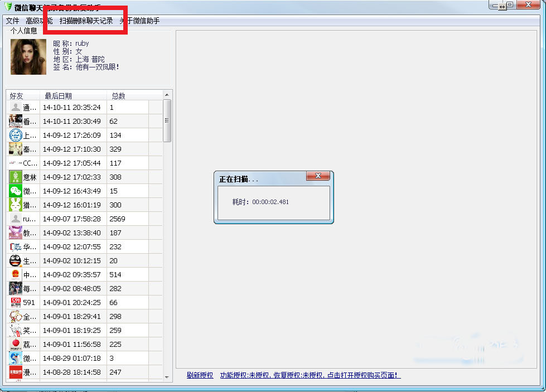Screen dimensions: 546x392
Task: Click date 14-09-12 16:43:49
Action: [72, 191]
